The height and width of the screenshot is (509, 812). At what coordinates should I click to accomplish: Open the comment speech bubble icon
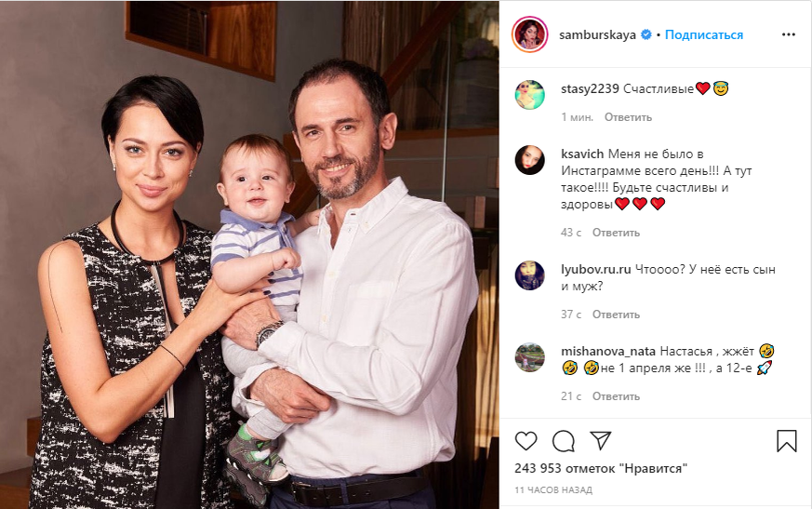(563, 441)
